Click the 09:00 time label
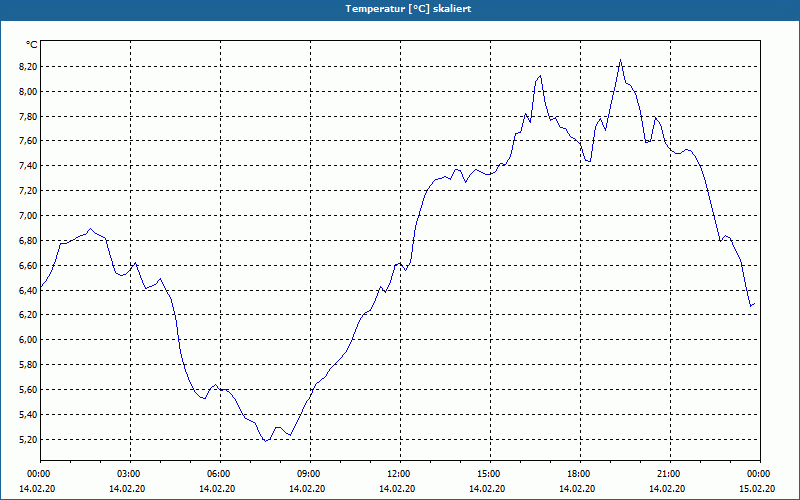This screenshot has width=800, height=500. (310, 474)
